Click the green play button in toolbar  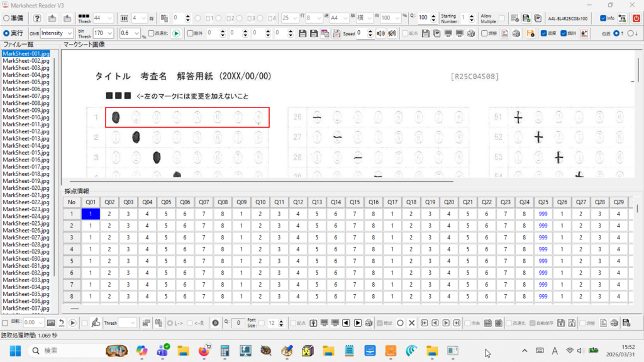(175, 33)
